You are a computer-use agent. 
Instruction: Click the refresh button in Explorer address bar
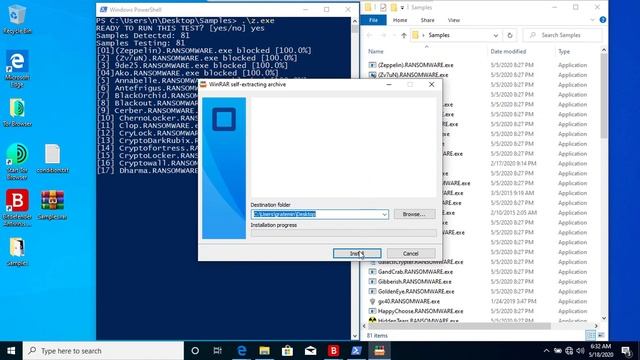click(x=510, y=36)
